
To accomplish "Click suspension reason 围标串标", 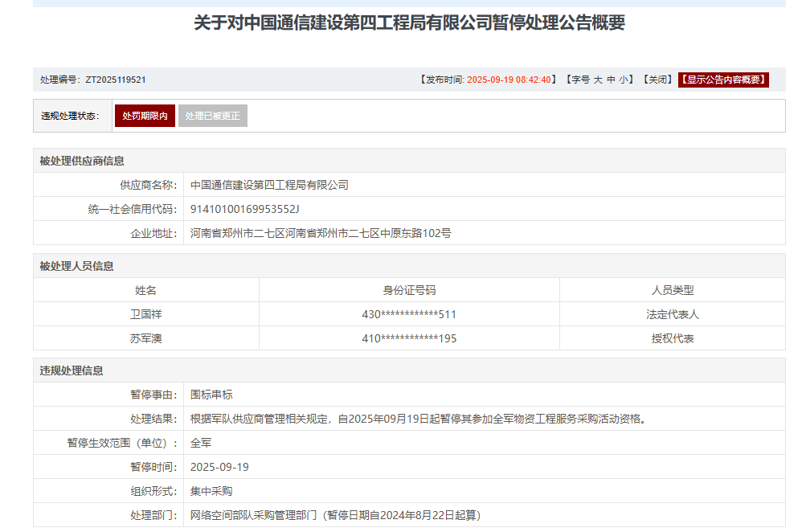I will (x=211, y=395).
